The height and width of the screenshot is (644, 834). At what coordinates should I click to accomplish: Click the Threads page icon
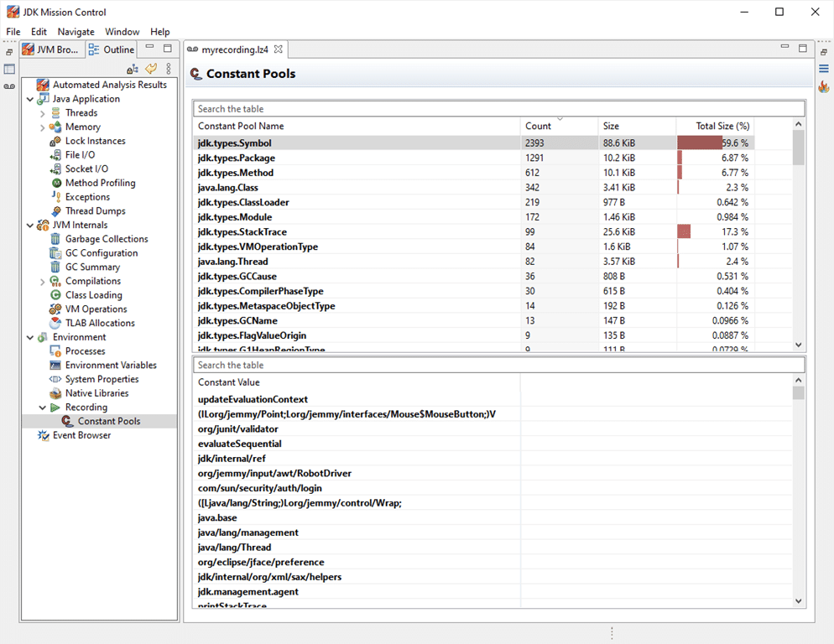pos(55,112)
